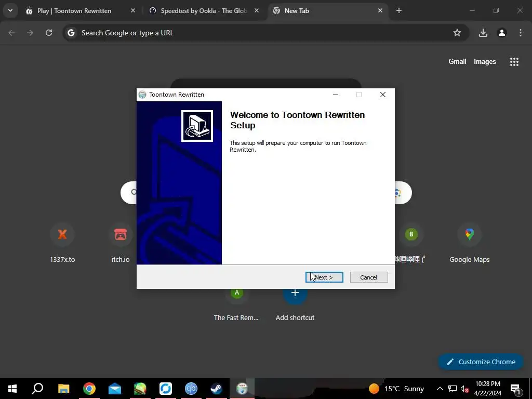The image size is (532, 399).
Task: Expand the tab search dropdown arrow
Action: [x=10, y=10]
